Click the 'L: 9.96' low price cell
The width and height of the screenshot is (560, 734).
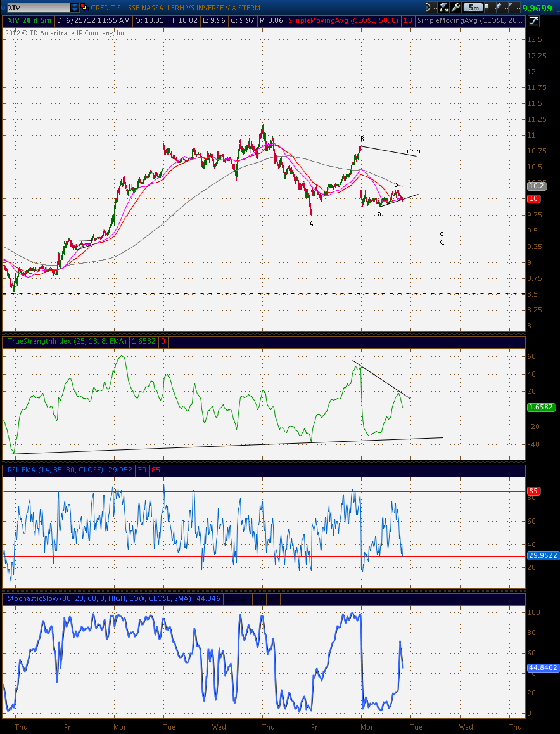click(215, 20)
